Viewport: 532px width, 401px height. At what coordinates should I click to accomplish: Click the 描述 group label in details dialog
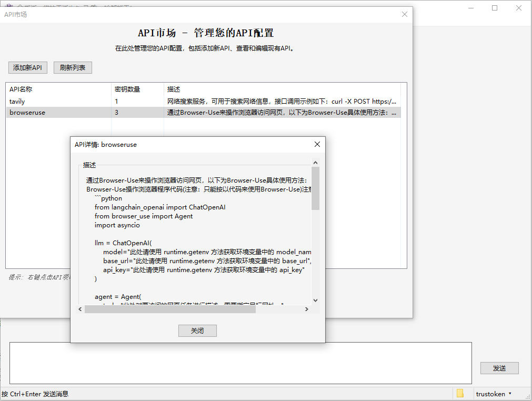pyautogui.click(x=89, y=165)
